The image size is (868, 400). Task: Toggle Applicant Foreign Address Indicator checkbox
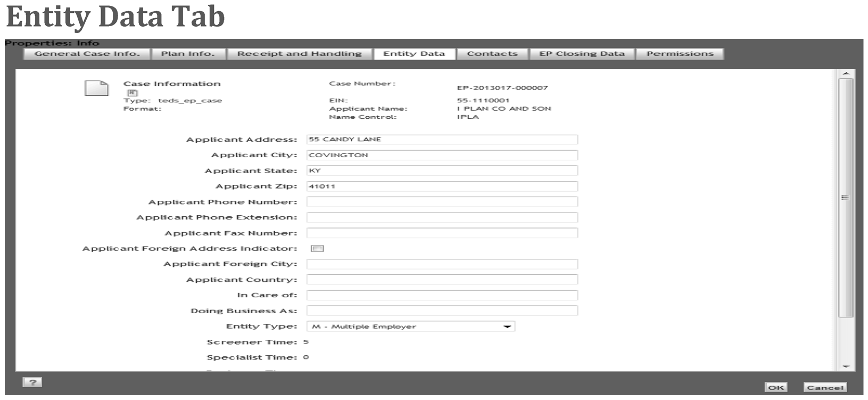tap(317, 249)
